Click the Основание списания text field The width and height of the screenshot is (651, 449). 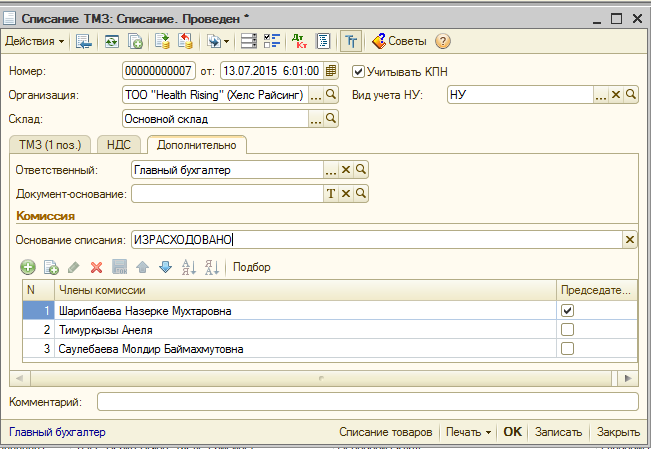tap(377, 240)
